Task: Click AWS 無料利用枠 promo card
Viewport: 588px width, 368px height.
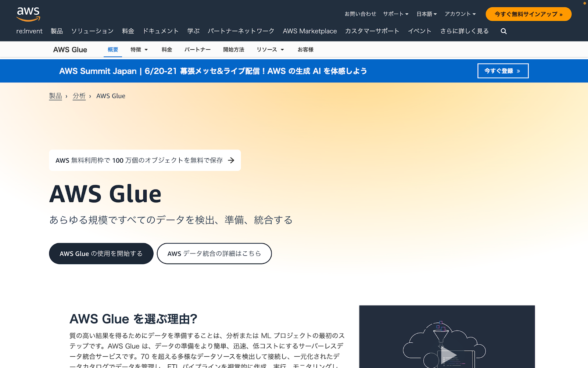Action: pos(145,160)
